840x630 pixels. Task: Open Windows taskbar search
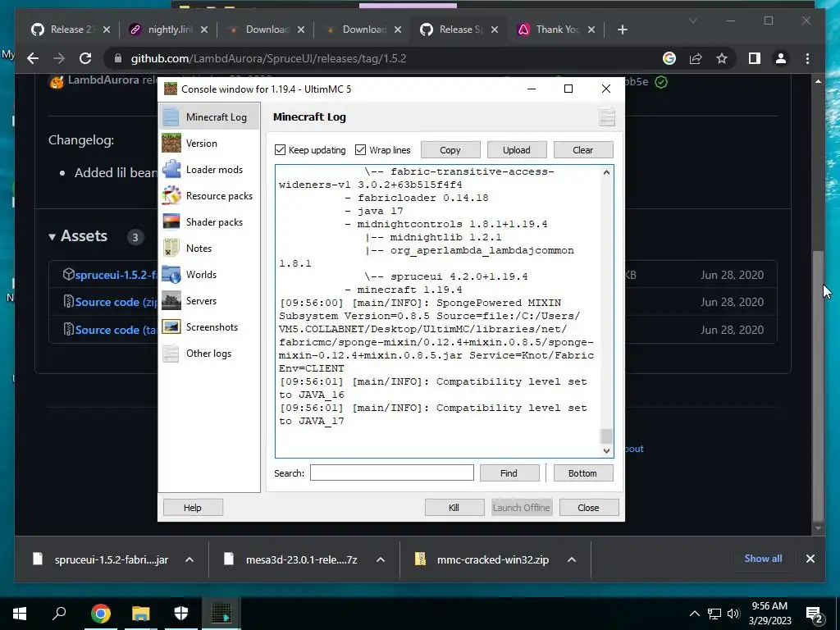click(x=59, y=614)
